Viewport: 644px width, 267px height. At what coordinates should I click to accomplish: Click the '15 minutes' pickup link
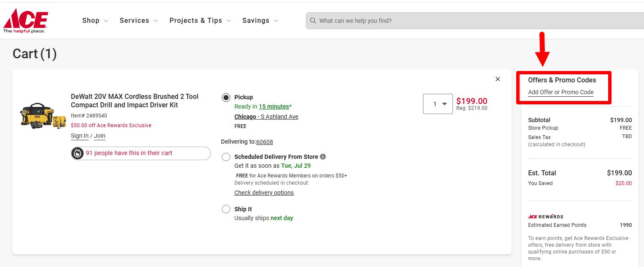(x=274, y=106)
